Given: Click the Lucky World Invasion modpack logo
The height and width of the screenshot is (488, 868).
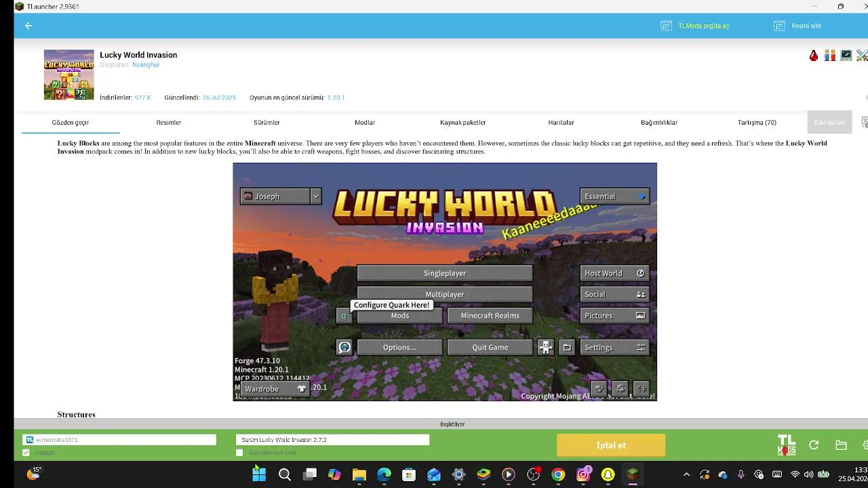Looking at the screenshot, I should 69,75.
